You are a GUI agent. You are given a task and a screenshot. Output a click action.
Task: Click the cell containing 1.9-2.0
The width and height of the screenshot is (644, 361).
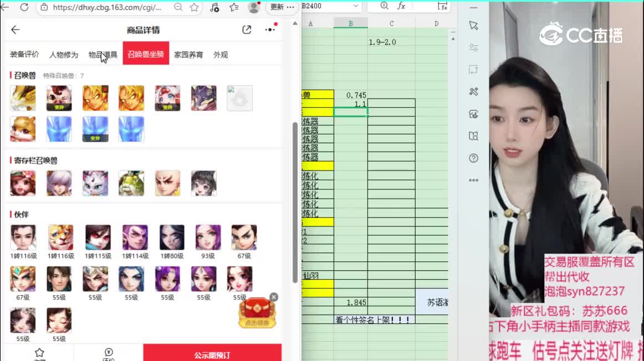(x=391, y=42)
